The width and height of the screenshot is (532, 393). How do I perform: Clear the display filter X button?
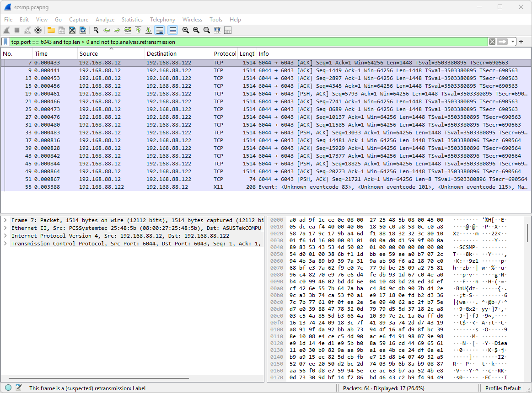click(492, 42)
